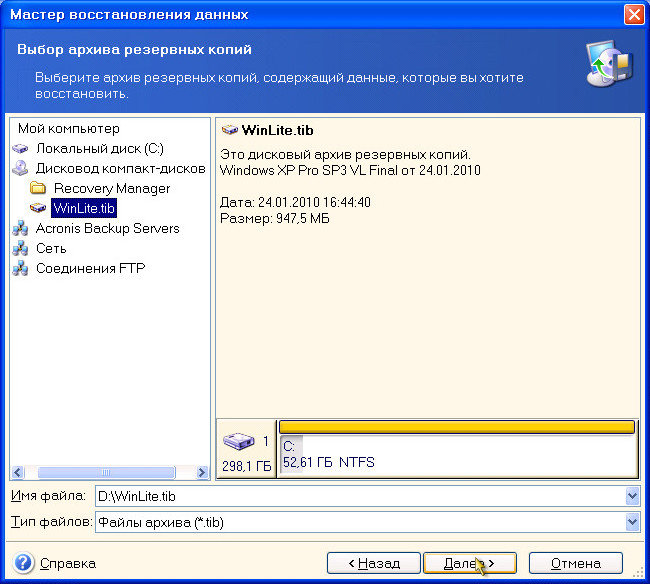Click the Назад button

tap(374, 563)
